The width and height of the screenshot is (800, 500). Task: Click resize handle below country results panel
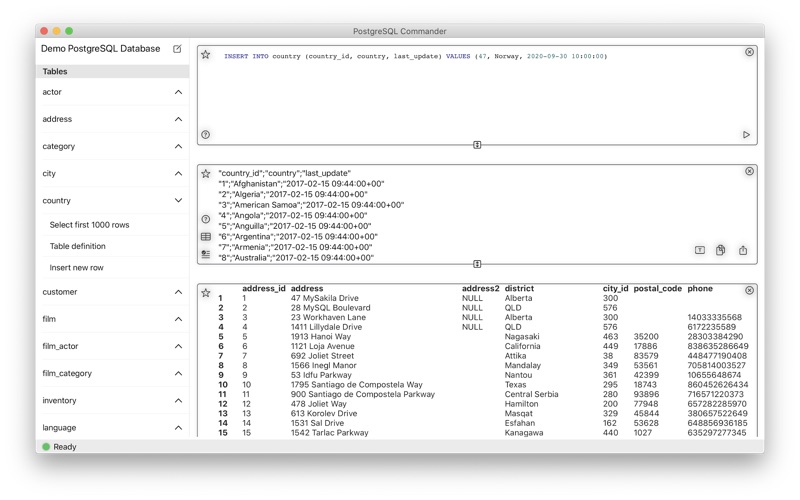click(477, 264)
